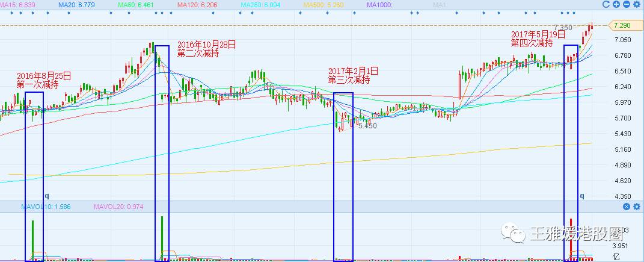Click the 3.951 volume axis value

pyautogui.click(x=620, y=246)
